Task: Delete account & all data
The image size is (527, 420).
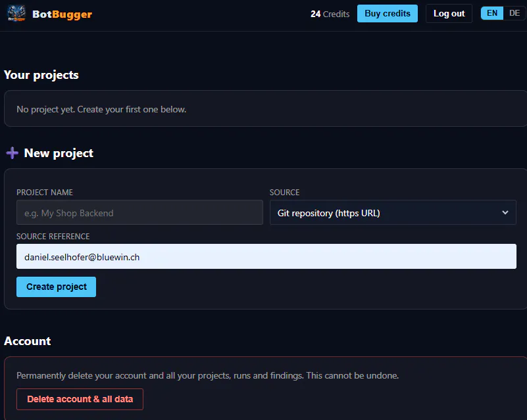Action: coord(80,399)
